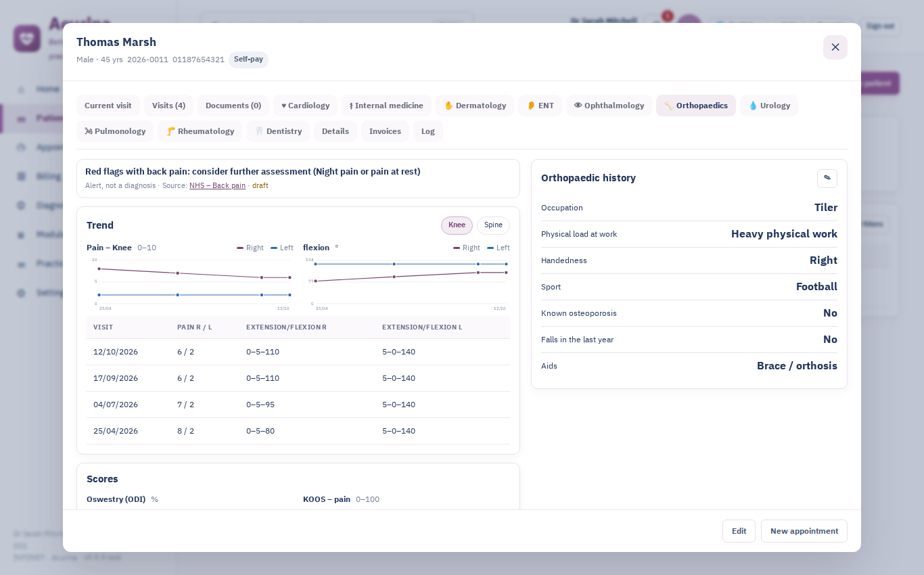Screen dimensions: 924x575
Task: Click the Heavy physical work value
Action: coord(784,234)
